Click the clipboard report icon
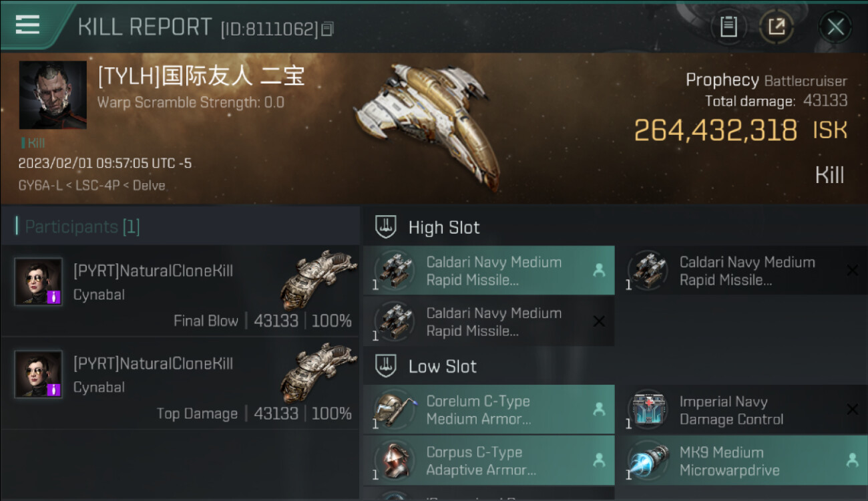This screenshot has width=868, height=501. pos(728,27)
